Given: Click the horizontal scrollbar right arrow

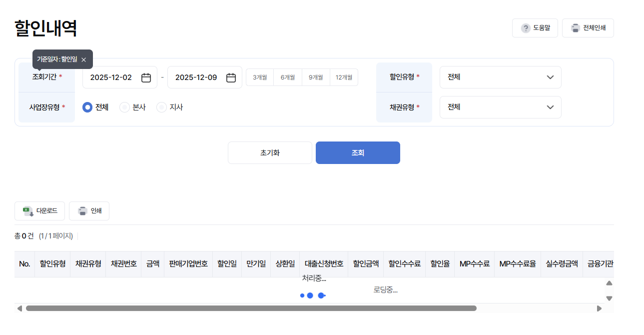Looking at the screenshot, I should [599, 308].
